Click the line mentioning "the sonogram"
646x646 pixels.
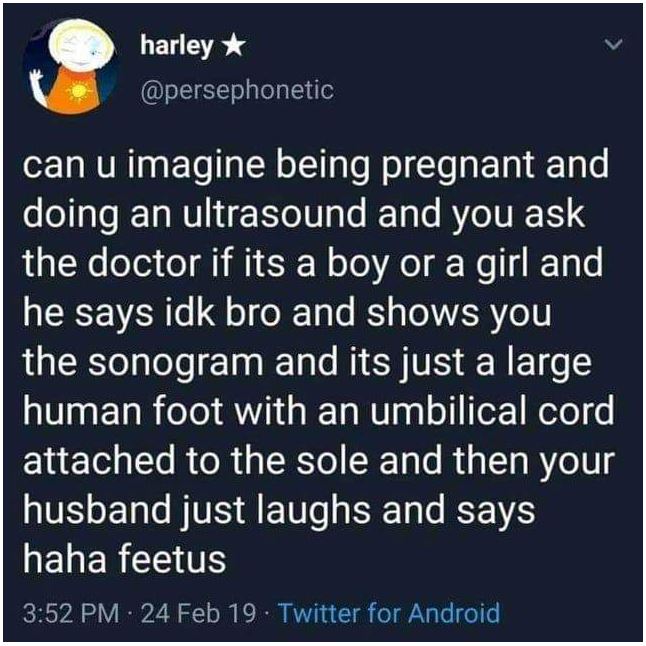tap(307, 363)
